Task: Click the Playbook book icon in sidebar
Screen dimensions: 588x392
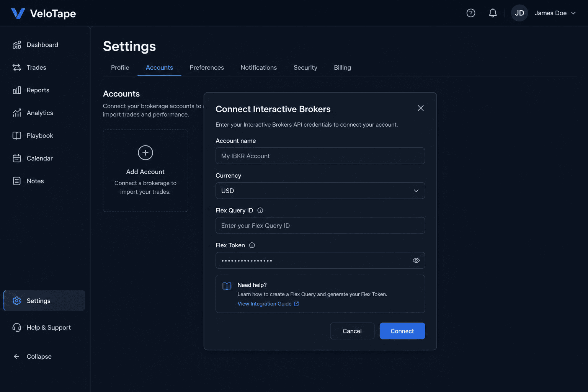Action: [x=17, y=136]
